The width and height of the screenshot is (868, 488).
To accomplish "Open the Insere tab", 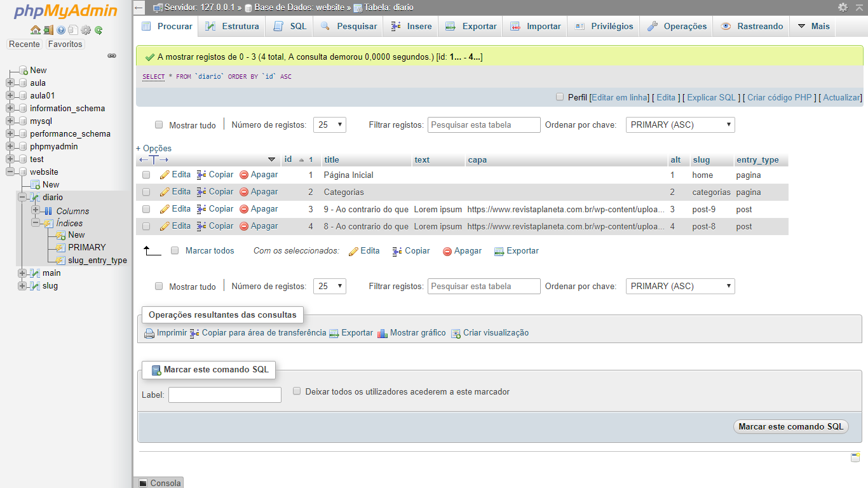I will pos(412,27).
